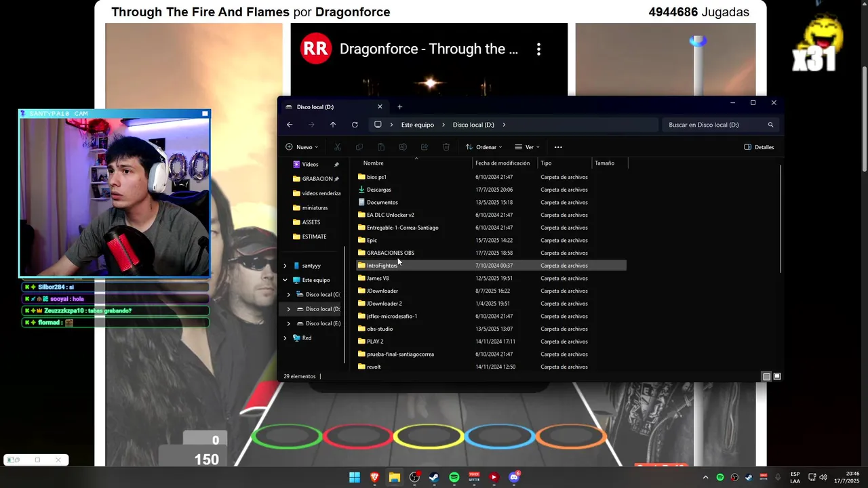
Task: Open the Nuevo dropdown
Action: pos(302,147)
